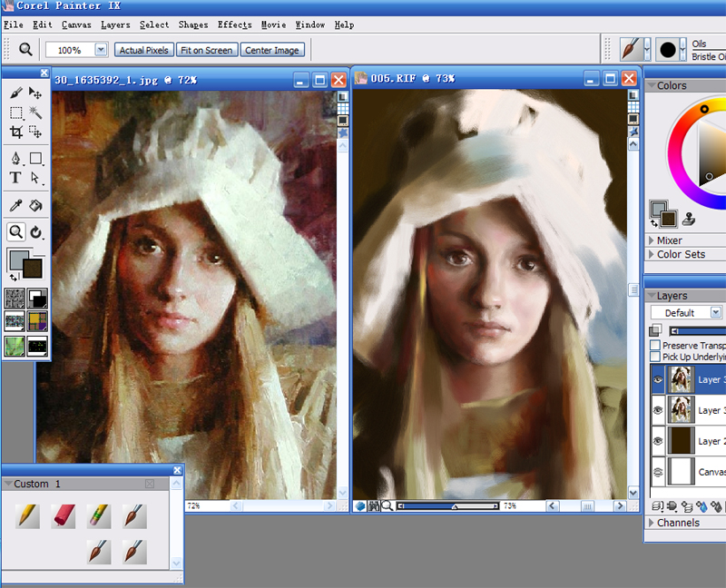Click the Actual Pixels button
The width and height of the screenshot is (726, 588).
click(144, 50)
